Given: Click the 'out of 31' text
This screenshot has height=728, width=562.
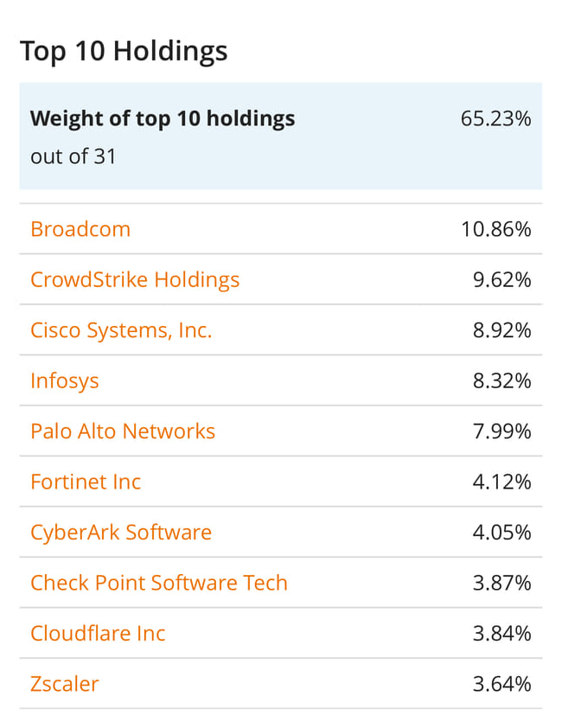Looking at the screenshot, I should tap(73, 156).
